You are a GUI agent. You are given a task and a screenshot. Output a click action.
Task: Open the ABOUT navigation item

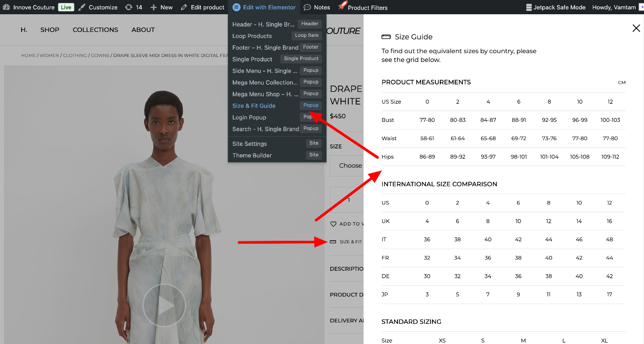click(x=143, y=30)
